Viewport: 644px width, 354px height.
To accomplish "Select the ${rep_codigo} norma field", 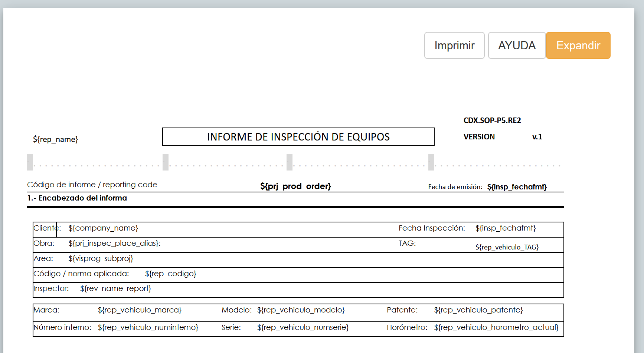I will pos(170,274).
